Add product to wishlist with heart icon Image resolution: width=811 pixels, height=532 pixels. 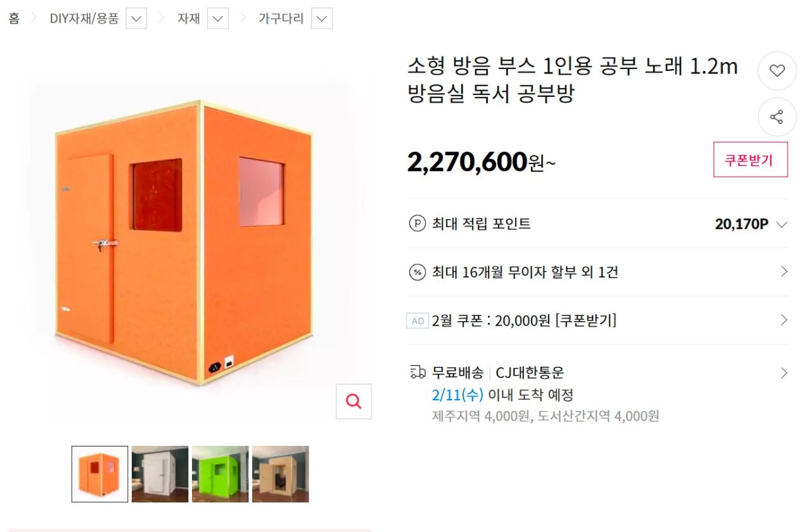[x=777, y=71]
